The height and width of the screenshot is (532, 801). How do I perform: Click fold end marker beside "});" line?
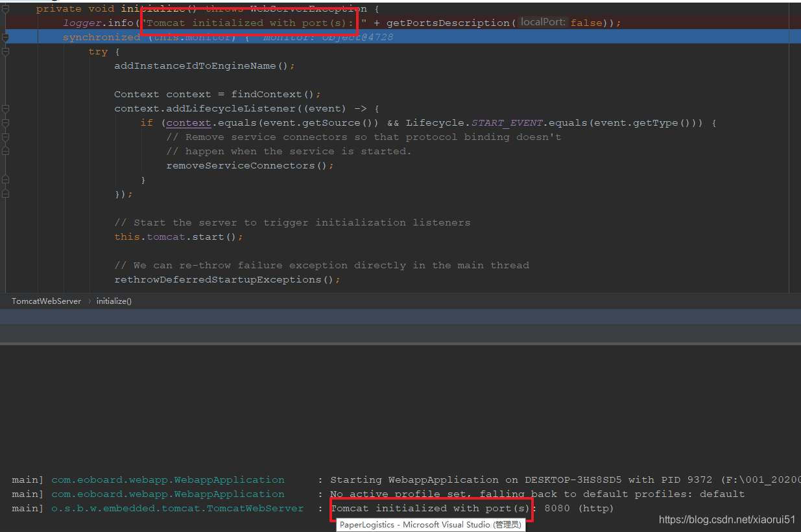pyautogui.click(x=5, y=194)
